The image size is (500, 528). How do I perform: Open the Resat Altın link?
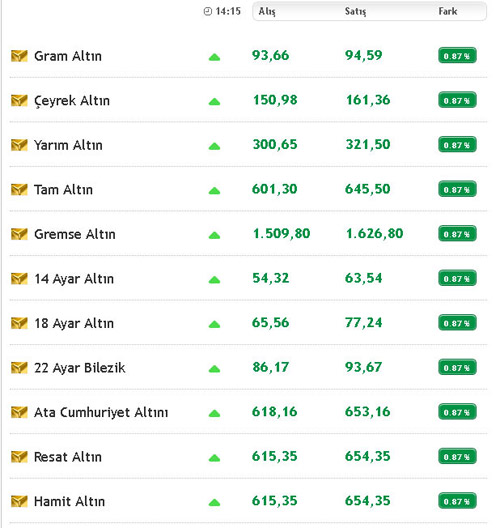68,457
